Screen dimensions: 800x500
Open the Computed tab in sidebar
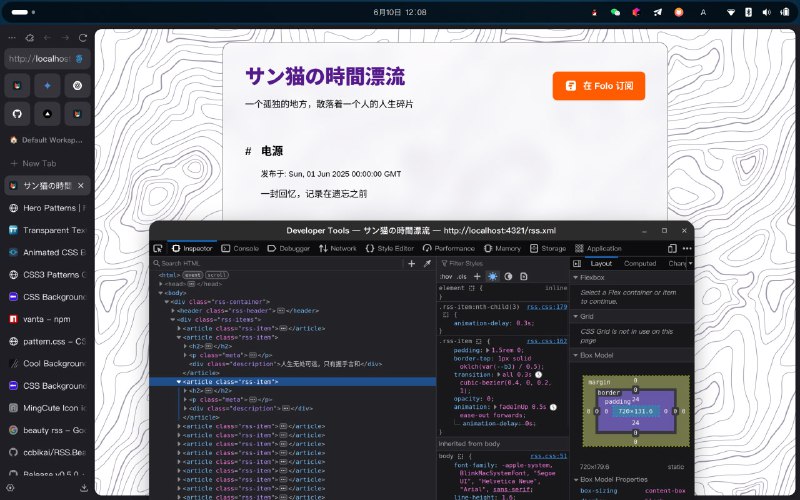(640, 263)
